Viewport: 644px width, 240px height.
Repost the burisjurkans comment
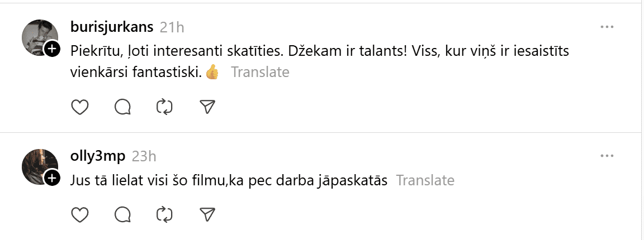pos(165,107)
